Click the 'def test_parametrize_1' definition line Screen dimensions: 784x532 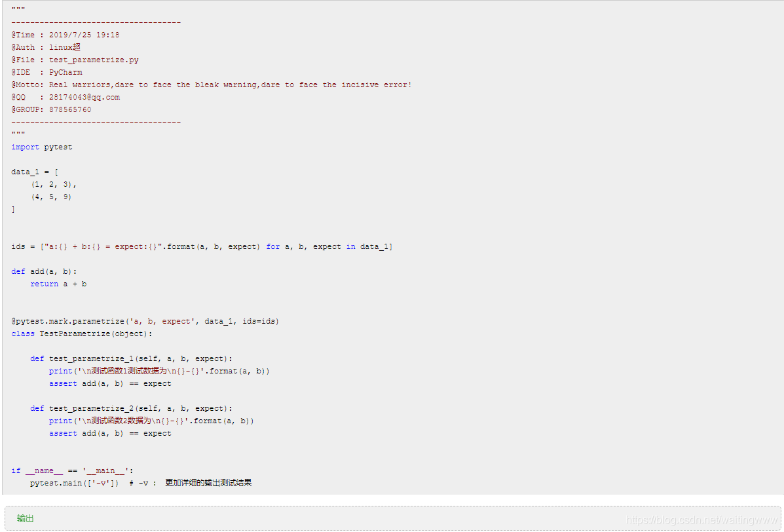[132, 358]
